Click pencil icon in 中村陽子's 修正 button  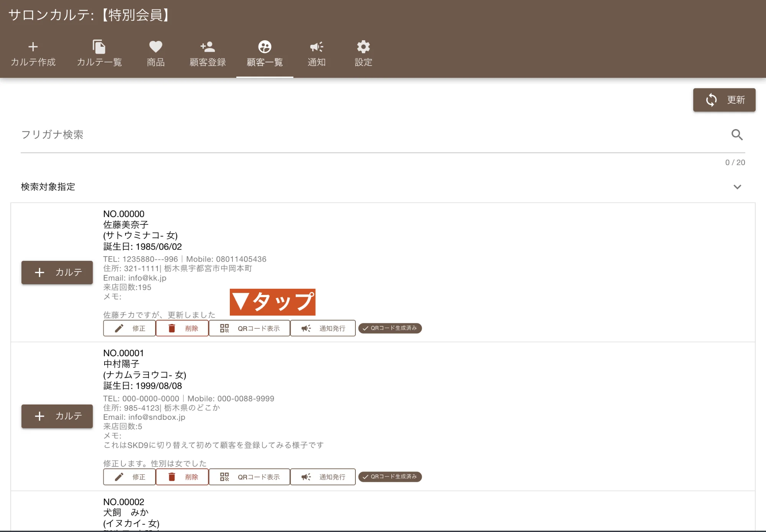click(x=119, y=477)
